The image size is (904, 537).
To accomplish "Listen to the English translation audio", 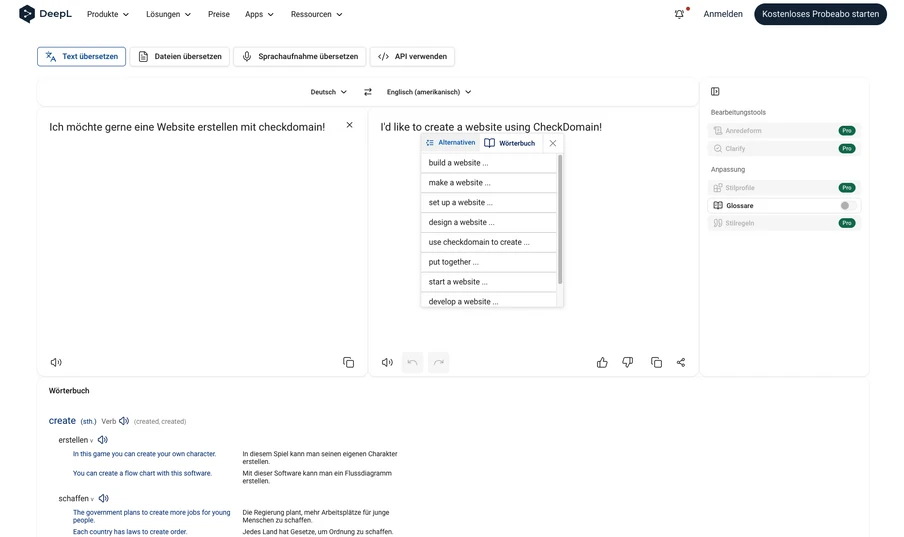I will (x=387, y=362).
